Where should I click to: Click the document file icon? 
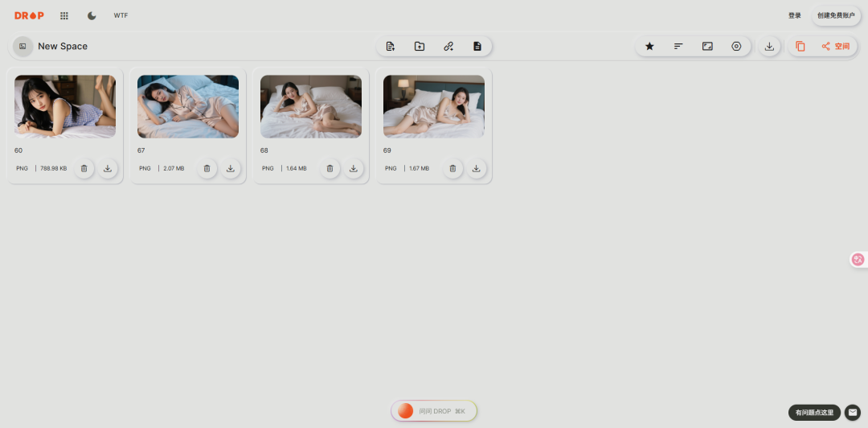tap(477, 47)
